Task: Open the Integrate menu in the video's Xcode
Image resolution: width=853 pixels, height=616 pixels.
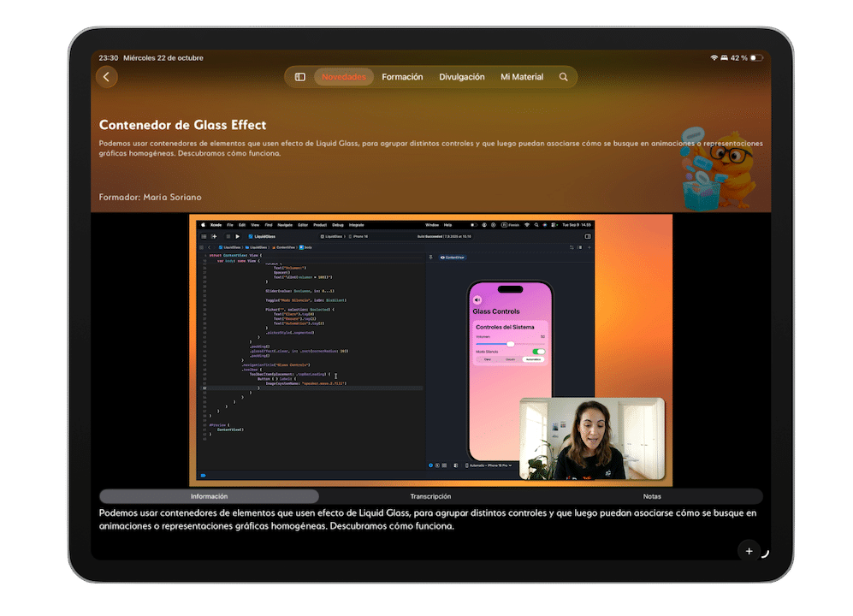Action: pos(356,225)
